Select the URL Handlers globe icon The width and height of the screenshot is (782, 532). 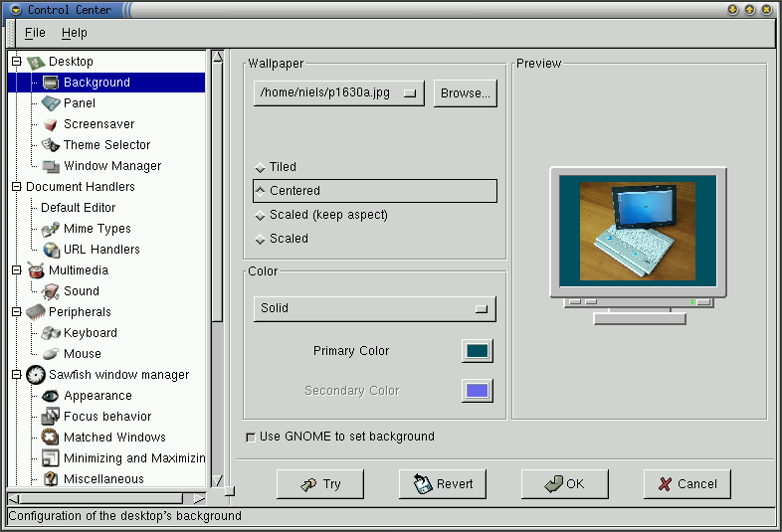(50, 250)
